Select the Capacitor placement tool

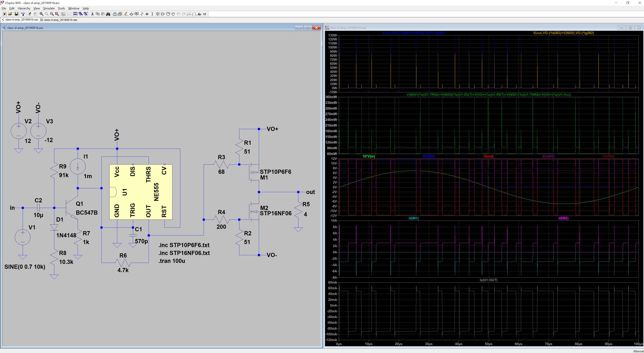(x=147, y=14)
